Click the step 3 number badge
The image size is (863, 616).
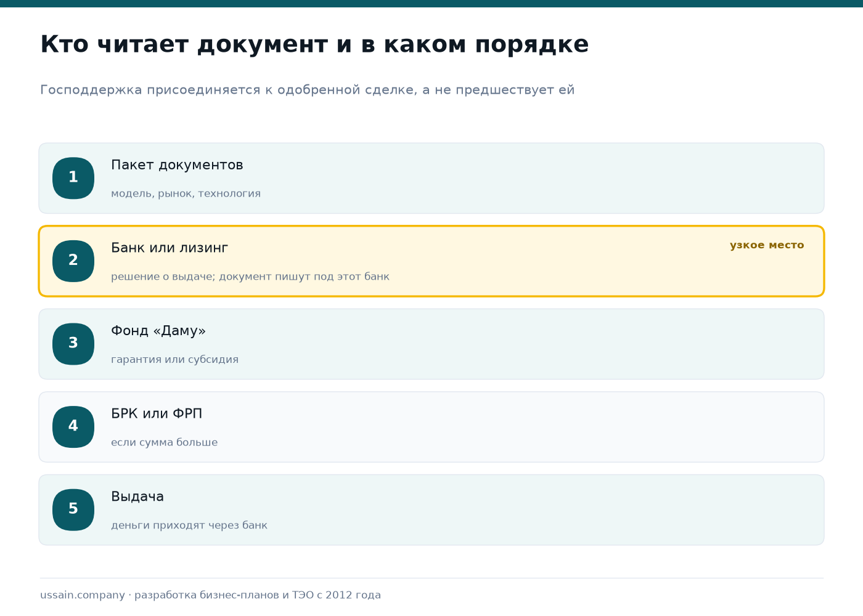[73, 344]
